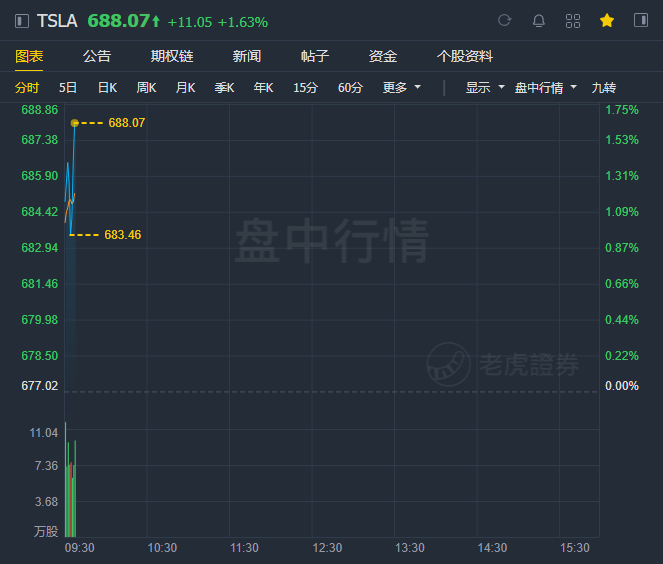Click the 15:30 time axis label
This screenshot has height=564, width=663.
tap(575, 548)
